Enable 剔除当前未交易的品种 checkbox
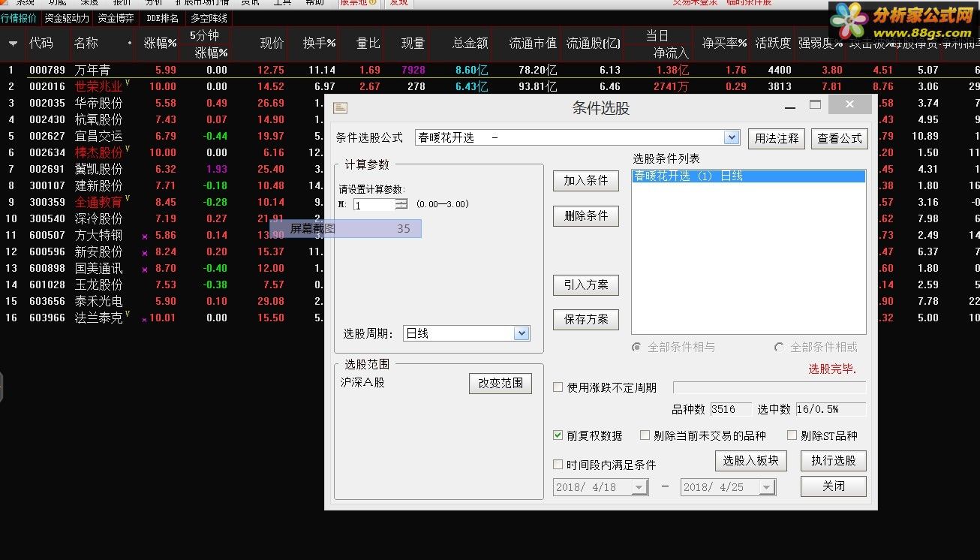Viewport: 980px width, 560px height. point(645,435)
